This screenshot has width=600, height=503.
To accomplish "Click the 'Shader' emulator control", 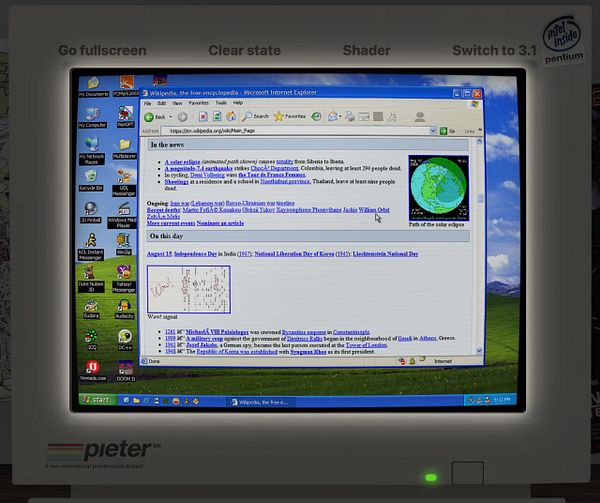I will click(367, 50).
